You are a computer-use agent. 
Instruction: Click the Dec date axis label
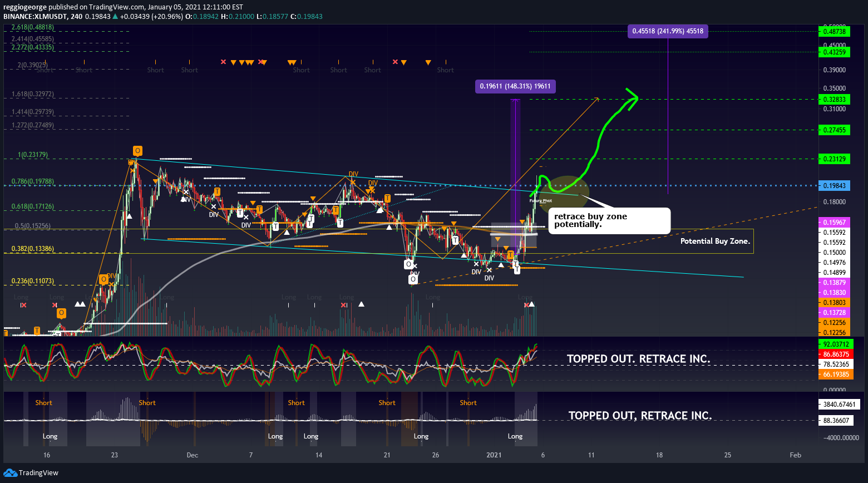[193, 455]
